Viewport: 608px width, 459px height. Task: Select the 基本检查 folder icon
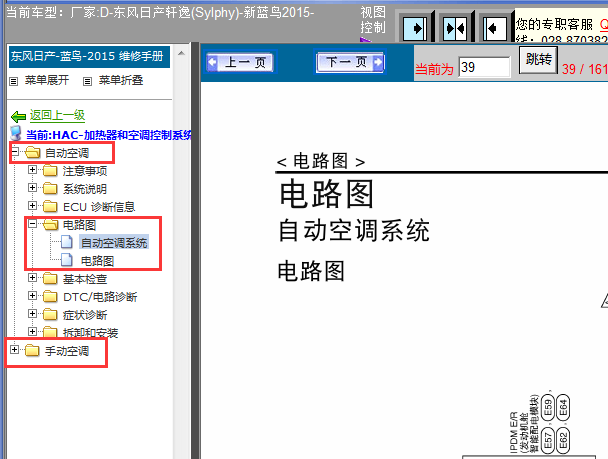(x=50, y=279)
